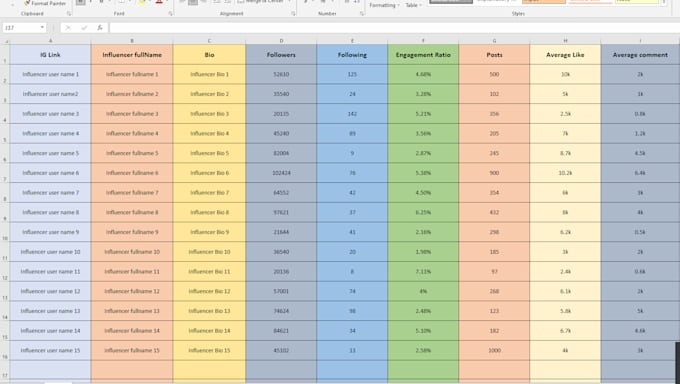The height and width of the screenshot is (384, 680).
Task: Select Posts cell '1000'
Action: pos(494,350)
